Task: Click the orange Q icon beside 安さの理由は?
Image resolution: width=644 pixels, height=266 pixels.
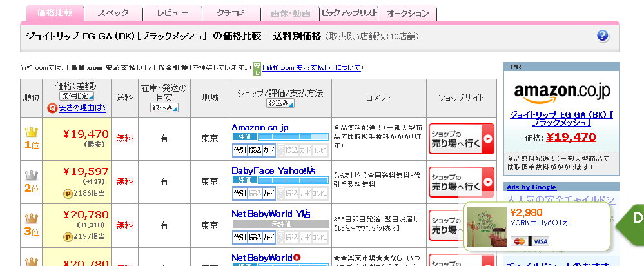Action: [x=53, y=108]
